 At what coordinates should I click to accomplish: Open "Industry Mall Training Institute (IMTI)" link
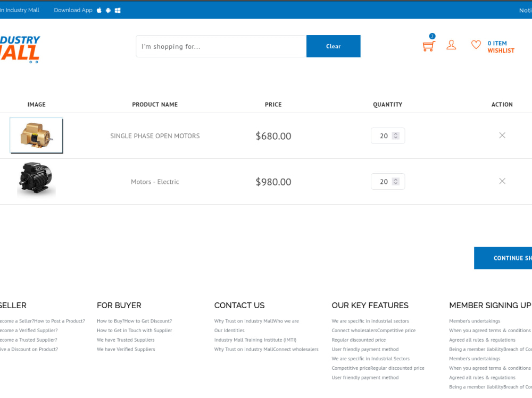255,340
